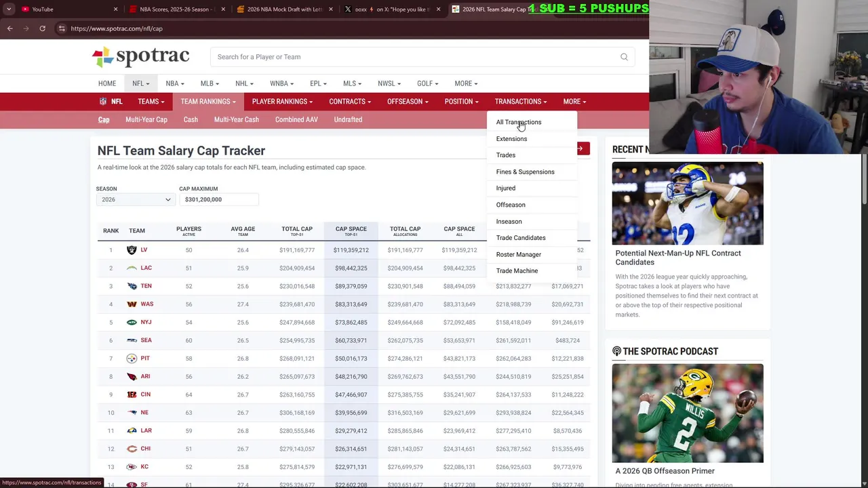The height and width of the screenshot is (488, 868).
Task: Click the Bengals logo in CIN row
Action: click(x=132, y=394)
